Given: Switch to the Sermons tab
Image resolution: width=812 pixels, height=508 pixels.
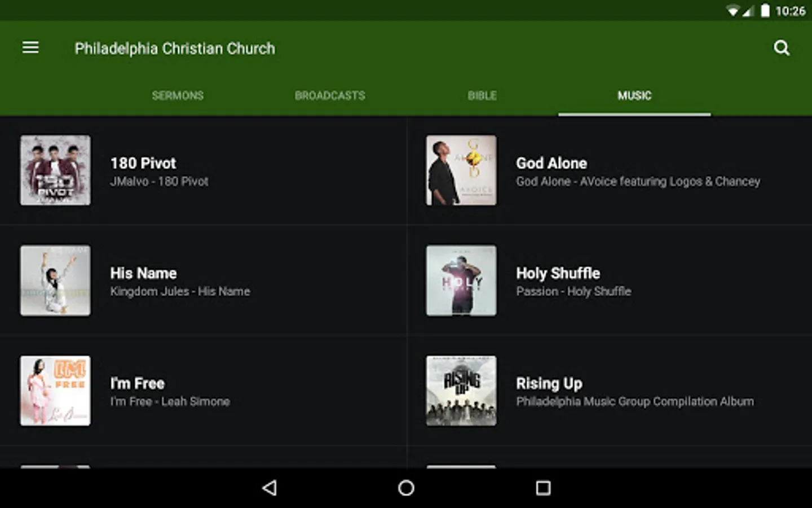Looking at the screenshot, I should pos(178,96).
